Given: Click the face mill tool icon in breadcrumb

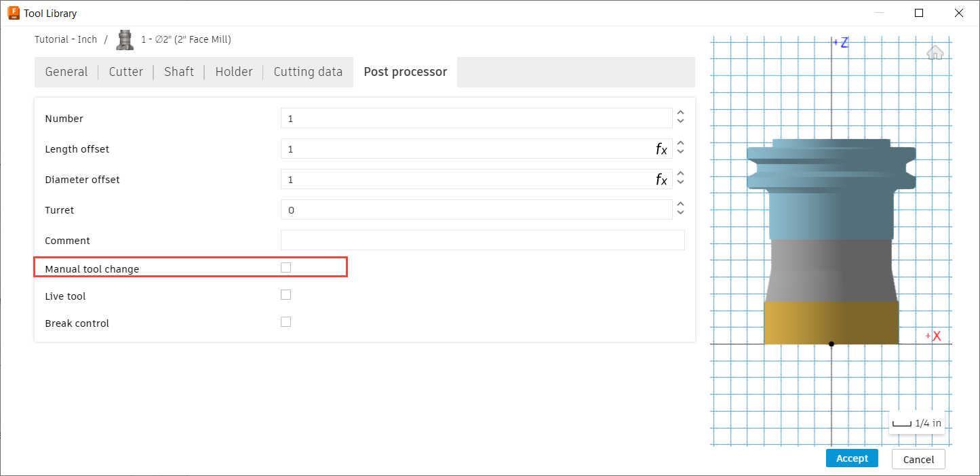Looking at the screenshot, I should 125,39.
